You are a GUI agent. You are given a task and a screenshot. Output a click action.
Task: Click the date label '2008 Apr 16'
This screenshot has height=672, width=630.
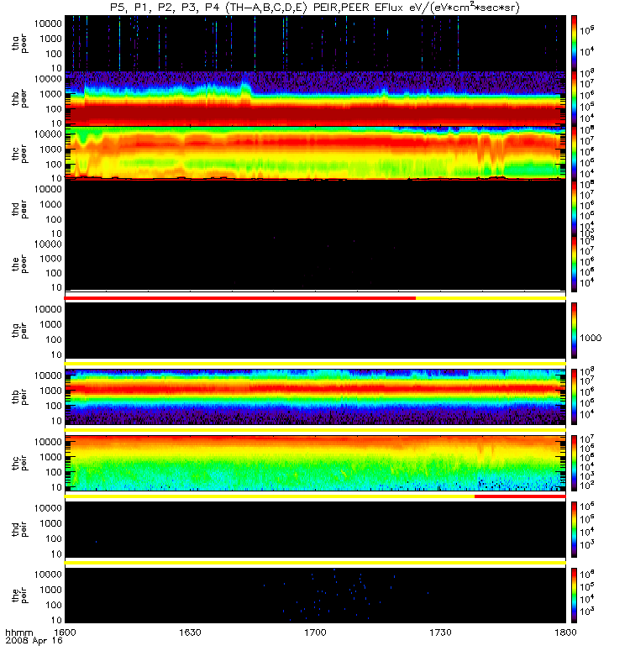tap(34, 641)
